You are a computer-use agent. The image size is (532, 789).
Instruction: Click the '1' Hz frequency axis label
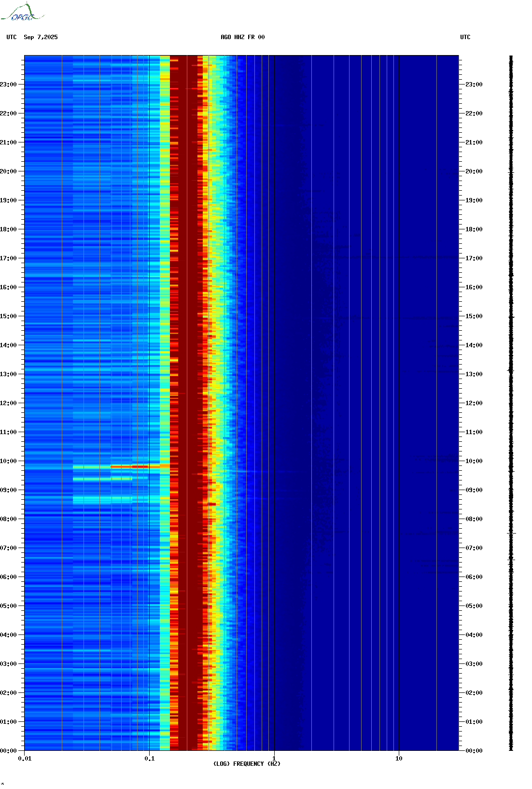[274, 759]
